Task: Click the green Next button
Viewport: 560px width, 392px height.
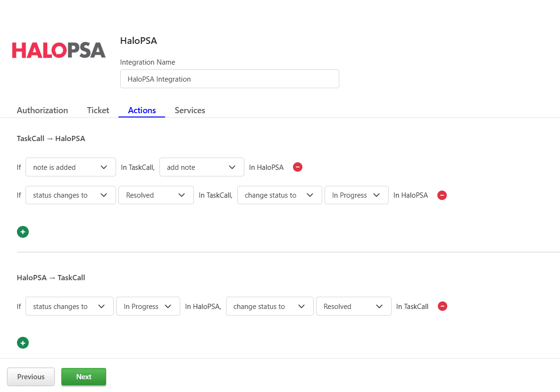Action: [x=84, y=376]
